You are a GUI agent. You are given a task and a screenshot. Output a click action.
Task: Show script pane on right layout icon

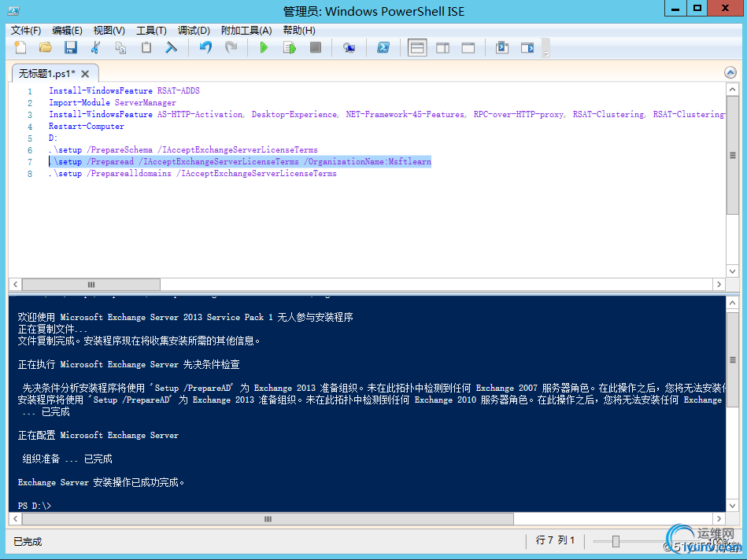pyautogui.click(x=442, y=47)
